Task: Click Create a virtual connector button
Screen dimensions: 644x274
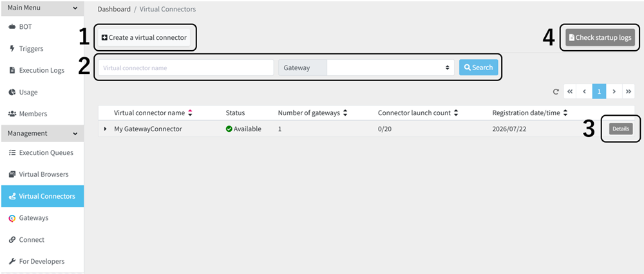Action: coord(144,37)
